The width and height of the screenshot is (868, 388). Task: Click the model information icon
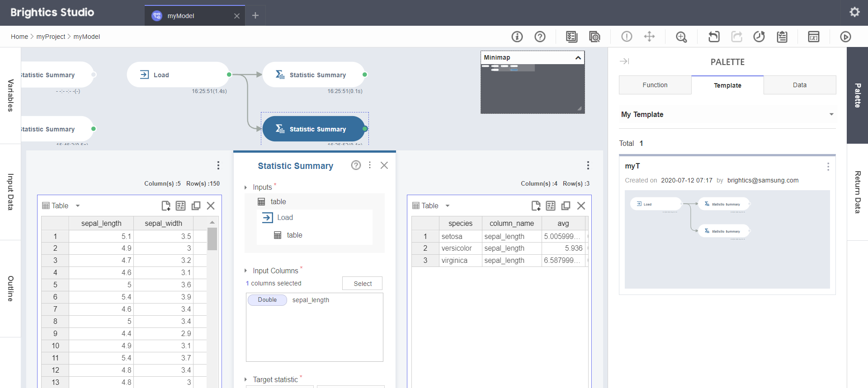517,37
